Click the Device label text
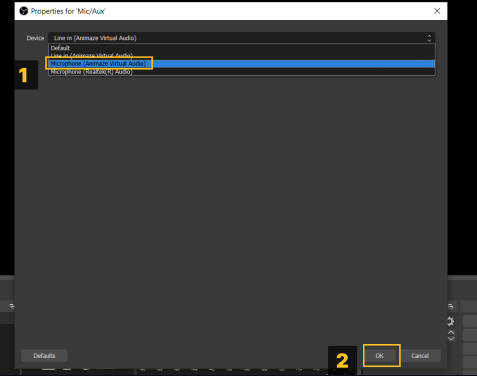Image resolution: width=477 pixels, height=376 pixels. [x=35, y=38]
